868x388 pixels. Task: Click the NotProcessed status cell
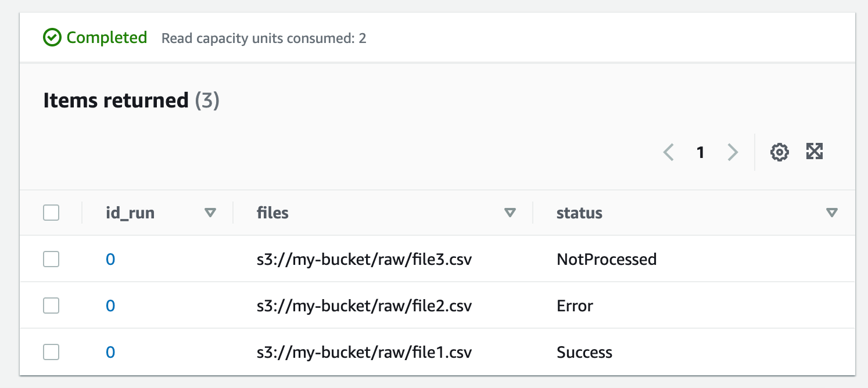pos(607,259)
